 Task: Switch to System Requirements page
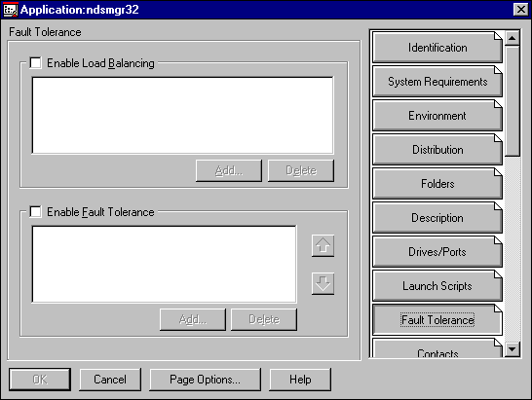pos(437,82)
